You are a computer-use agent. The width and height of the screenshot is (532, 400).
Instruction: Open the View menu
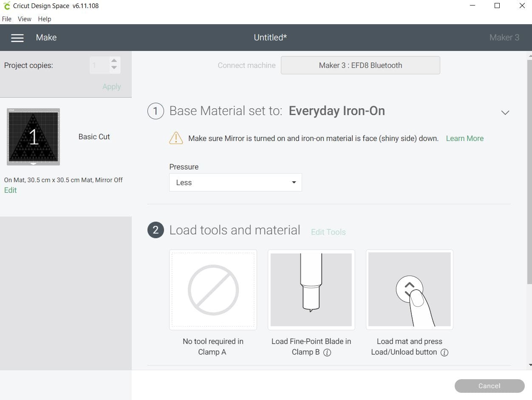tap(25, 19)
